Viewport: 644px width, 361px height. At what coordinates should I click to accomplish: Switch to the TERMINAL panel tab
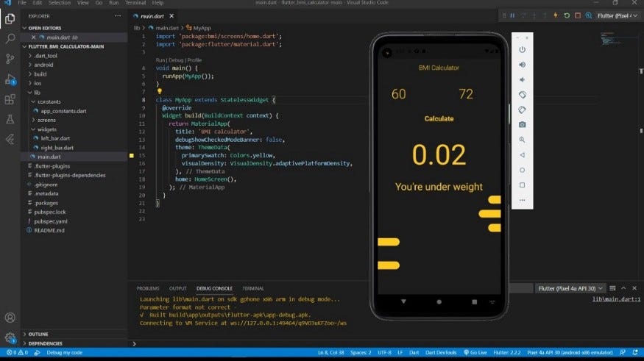pos(253,288)
